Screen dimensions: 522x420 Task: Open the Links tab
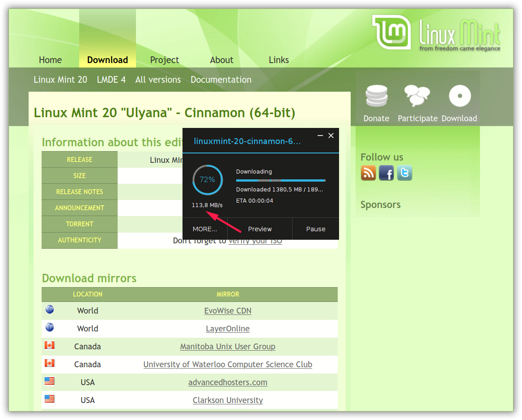[x=279, y=60]
